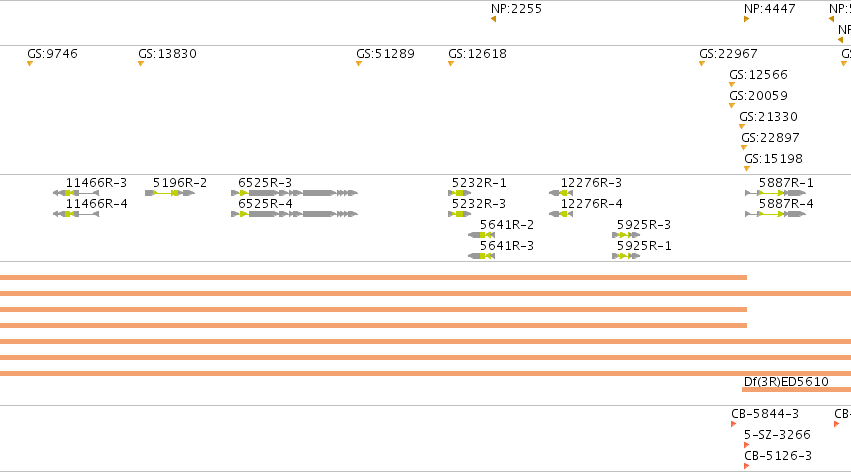The height and width of the screenshot is (472, 851).
Task: Click the GS:51289 insertion marker
Action: [359, 64]
